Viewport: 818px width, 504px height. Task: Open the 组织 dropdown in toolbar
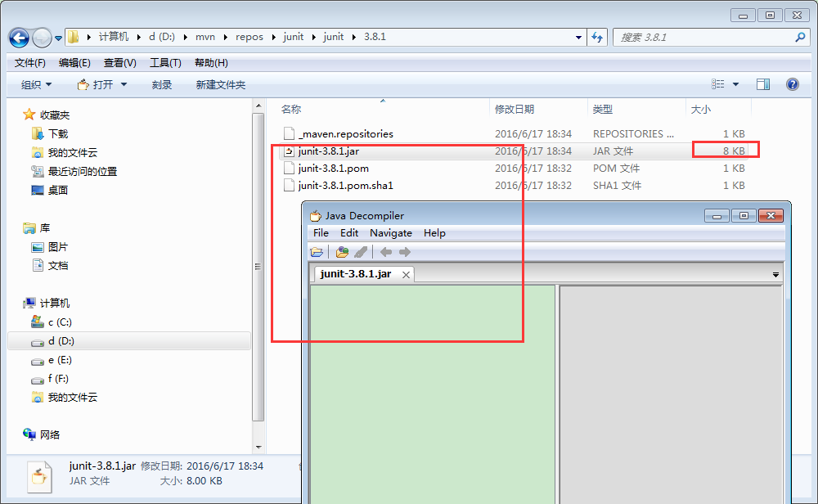point(36,84)
